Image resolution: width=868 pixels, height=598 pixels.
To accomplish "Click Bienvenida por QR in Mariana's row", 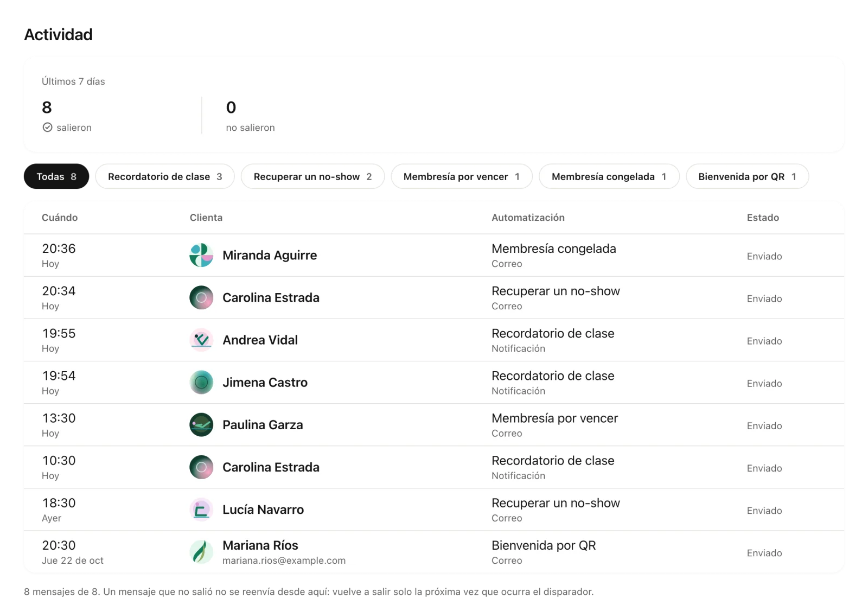I will pyautogui.click(x=544, y=545).
